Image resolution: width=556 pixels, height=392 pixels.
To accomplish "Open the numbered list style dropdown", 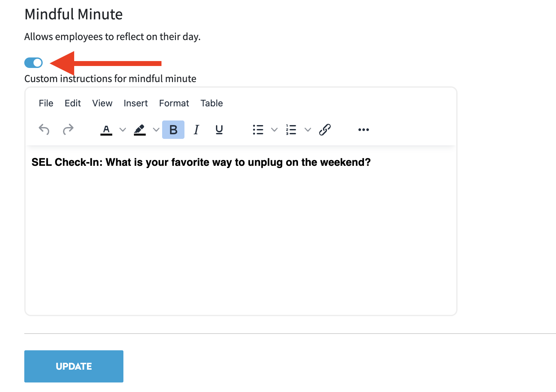I will (308, 130).
